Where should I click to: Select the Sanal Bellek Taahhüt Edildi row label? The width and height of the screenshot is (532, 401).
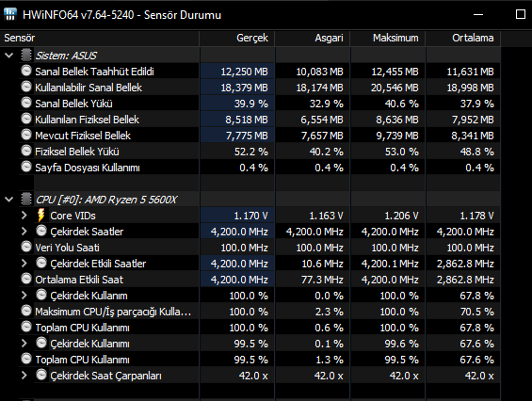[94, 72]
